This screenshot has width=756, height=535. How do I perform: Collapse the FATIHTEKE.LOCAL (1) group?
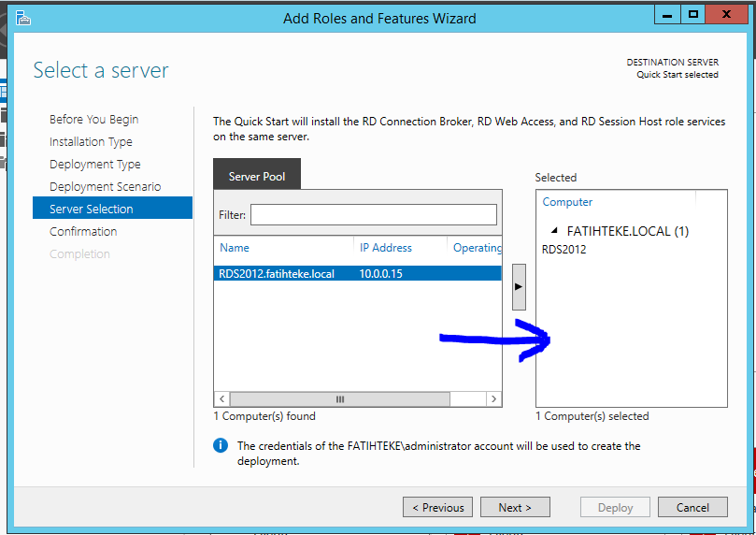pos(554,231)
